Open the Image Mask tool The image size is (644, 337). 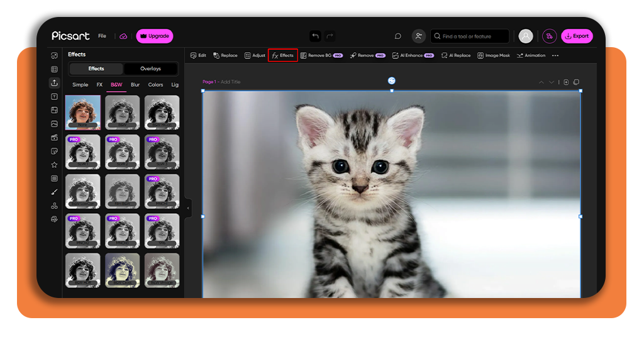(494, 55)
